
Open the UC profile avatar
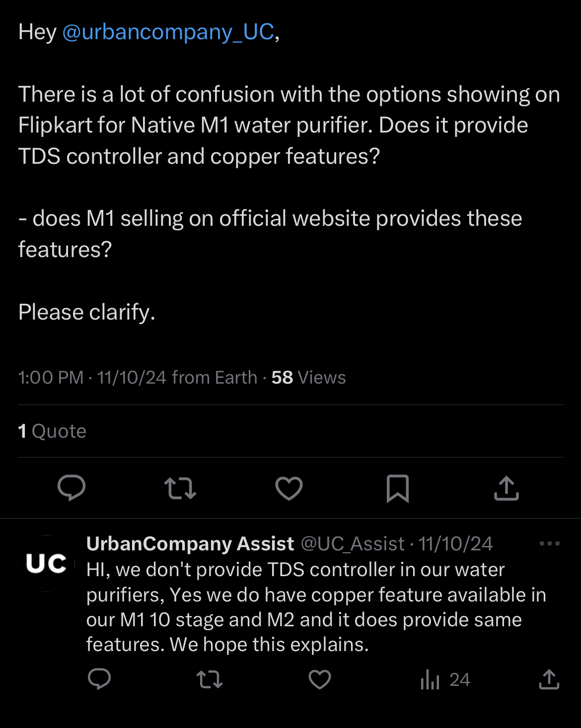pos(46,563)
